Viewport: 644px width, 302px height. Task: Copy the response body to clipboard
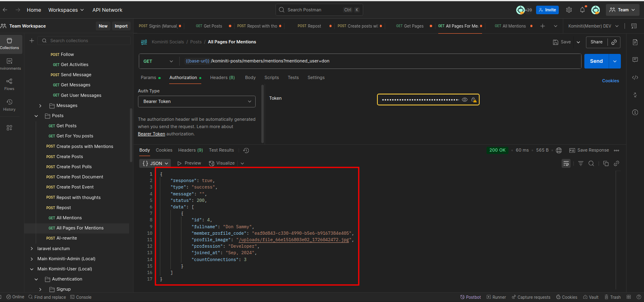606,163
